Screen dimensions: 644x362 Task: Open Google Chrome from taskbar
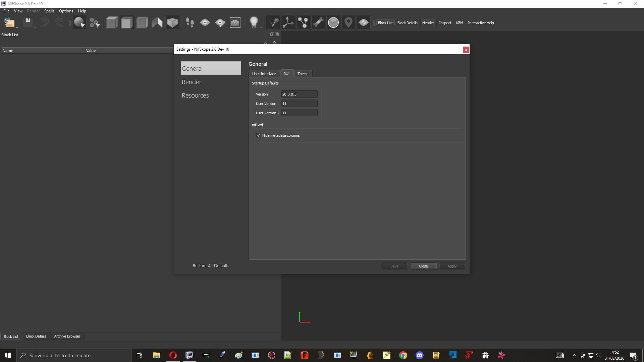pos(403,355)
